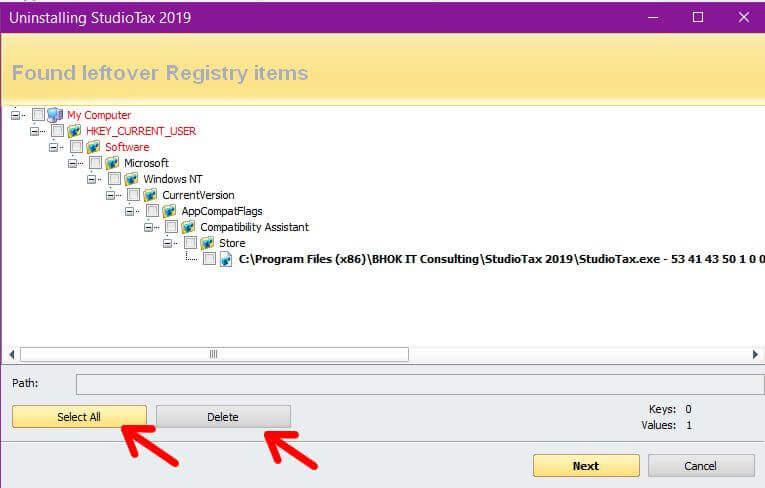Collapse the HKEY_CURRENT_USER node

click(34, 131)
